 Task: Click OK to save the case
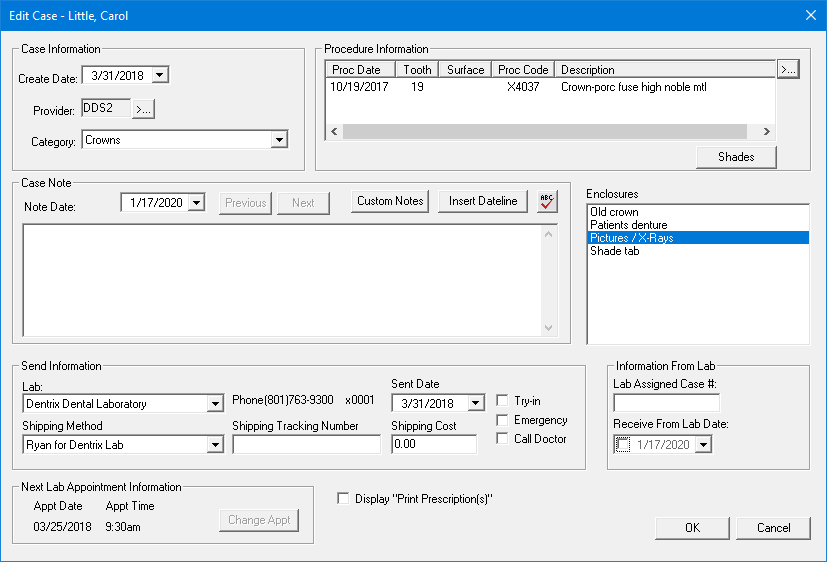(x=692, y=528)
